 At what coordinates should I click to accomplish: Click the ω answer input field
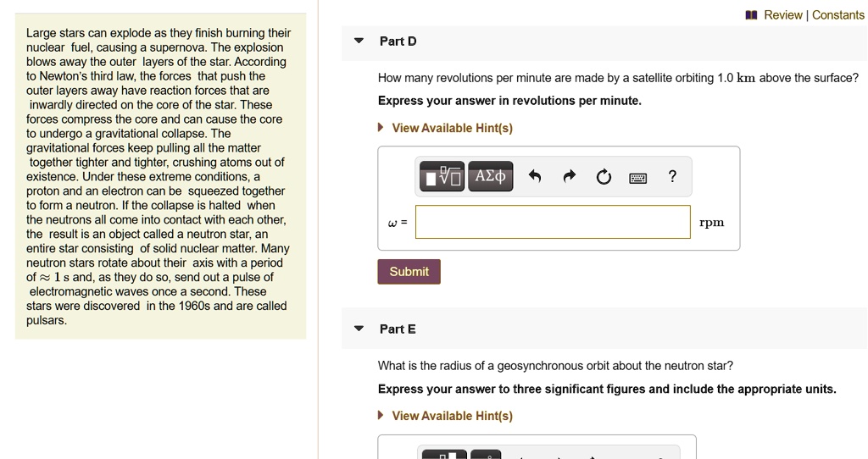pyautogui.click(x=553, y=222)
